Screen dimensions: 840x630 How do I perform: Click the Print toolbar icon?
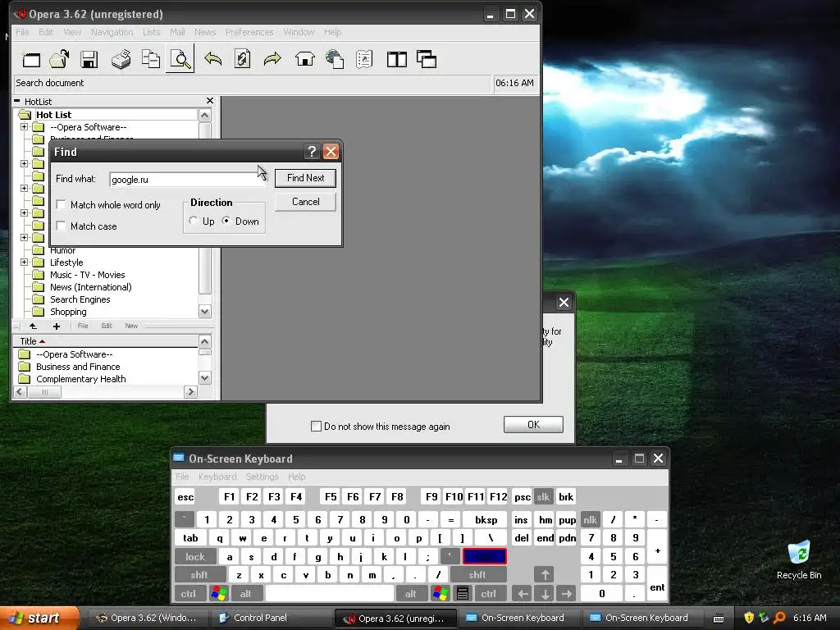click(x=121, y=59)
